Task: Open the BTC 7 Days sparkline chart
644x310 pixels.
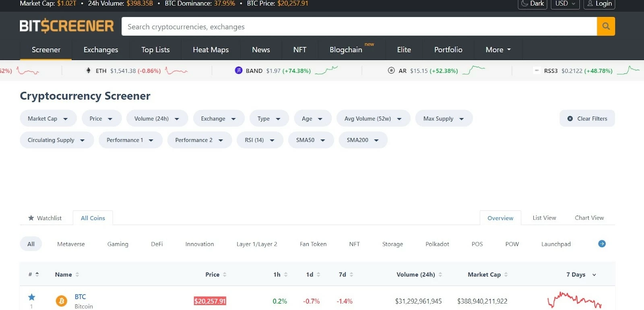Action: (574, 301)
